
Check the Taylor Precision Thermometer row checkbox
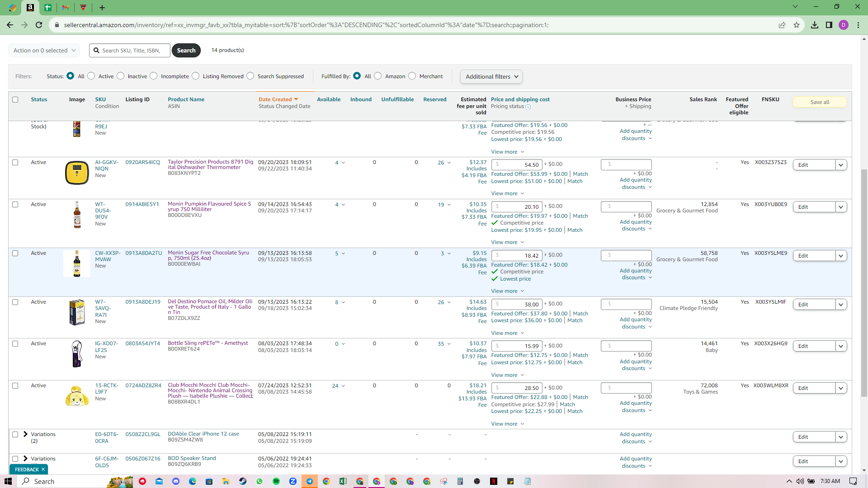tap(15, 162)
